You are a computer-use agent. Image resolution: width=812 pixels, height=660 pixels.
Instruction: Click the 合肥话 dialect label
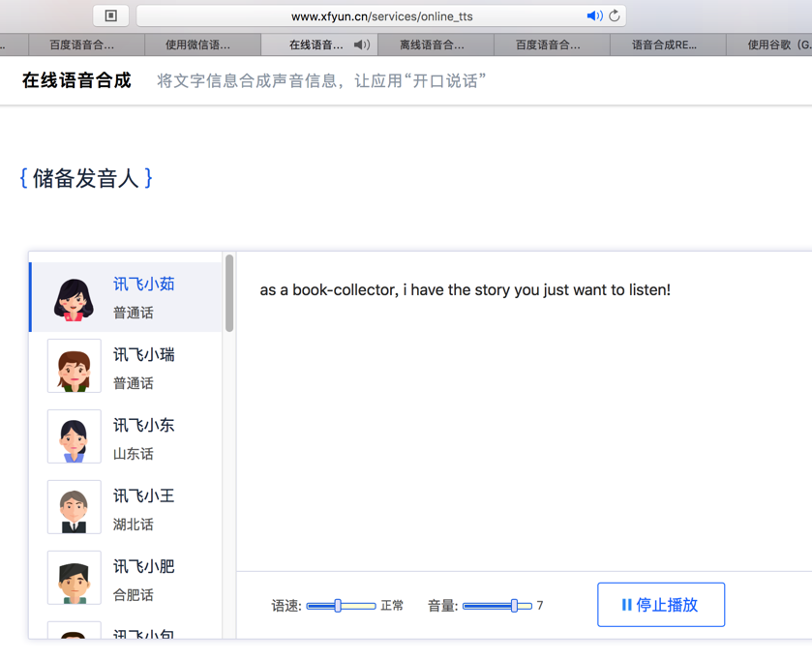coord(134,595)
